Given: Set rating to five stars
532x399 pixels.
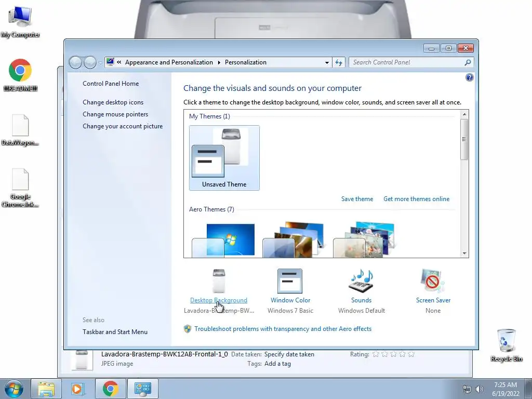Looking at the screenshot, I should click(x=411, y=354).
